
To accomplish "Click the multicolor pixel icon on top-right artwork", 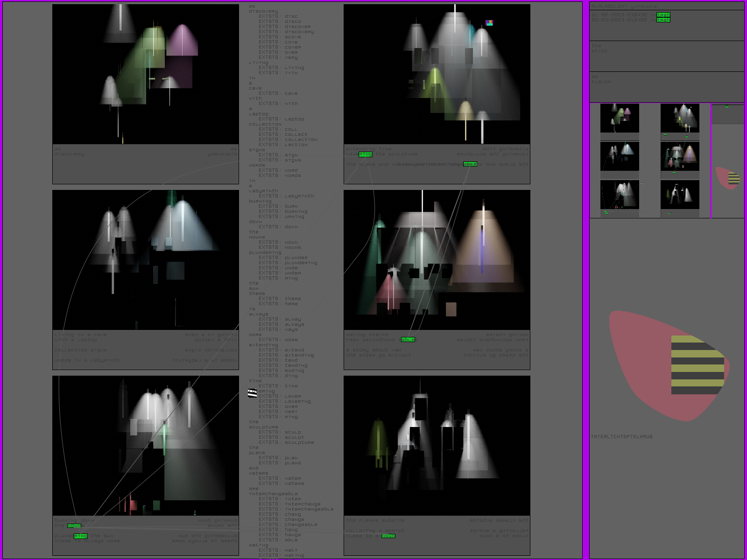I will 489,23.
